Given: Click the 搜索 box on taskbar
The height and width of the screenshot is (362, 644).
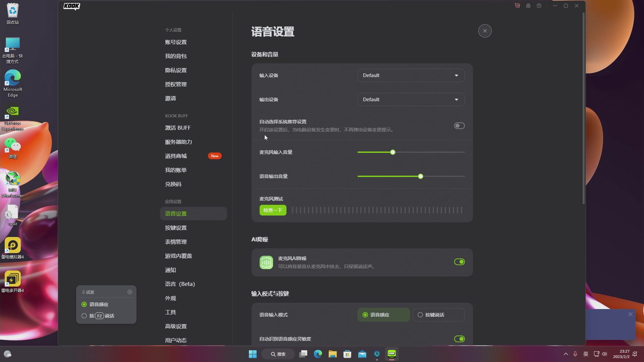Looking at the screenshot, I should tap(278, 354).
